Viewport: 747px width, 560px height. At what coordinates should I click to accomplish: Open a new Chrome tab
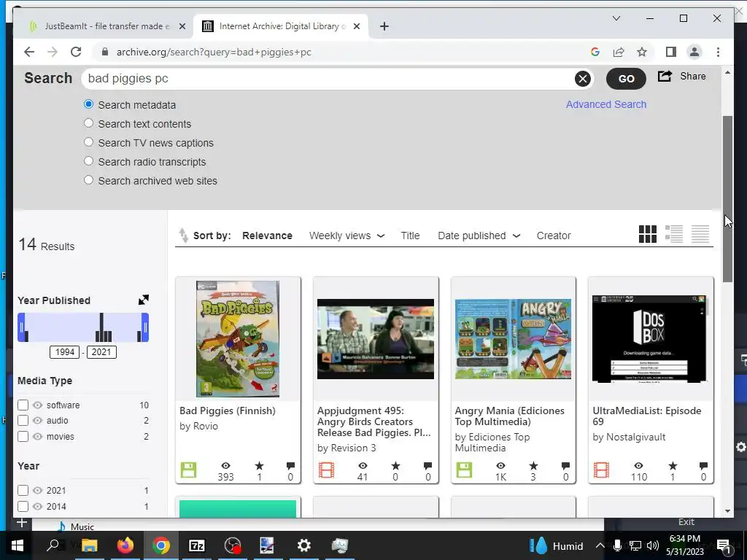point(384,27)
